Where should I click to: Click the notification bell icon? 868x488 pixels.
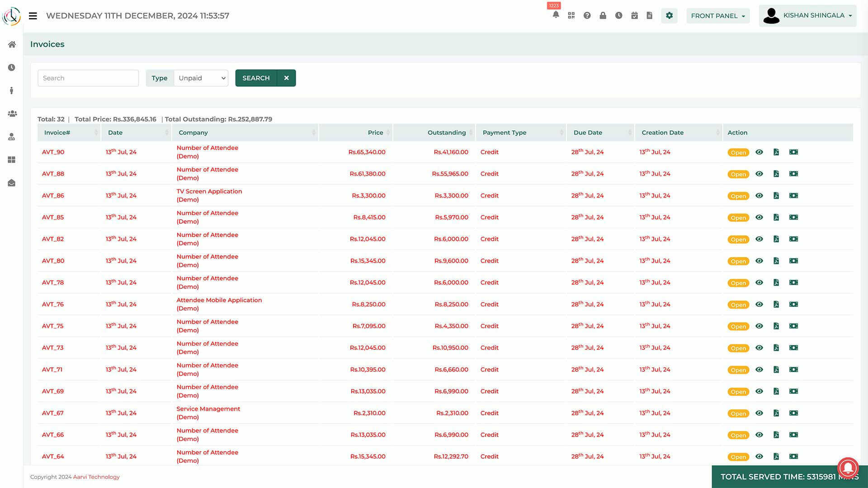coord(556,15)
